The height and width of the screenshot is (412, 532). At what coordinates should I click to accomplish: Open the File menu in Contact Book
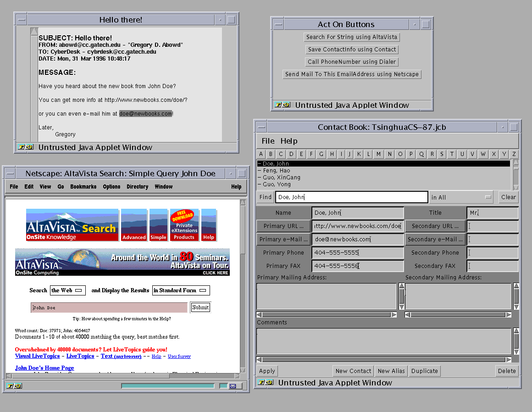pyautogui.click(x=268, y=141)
